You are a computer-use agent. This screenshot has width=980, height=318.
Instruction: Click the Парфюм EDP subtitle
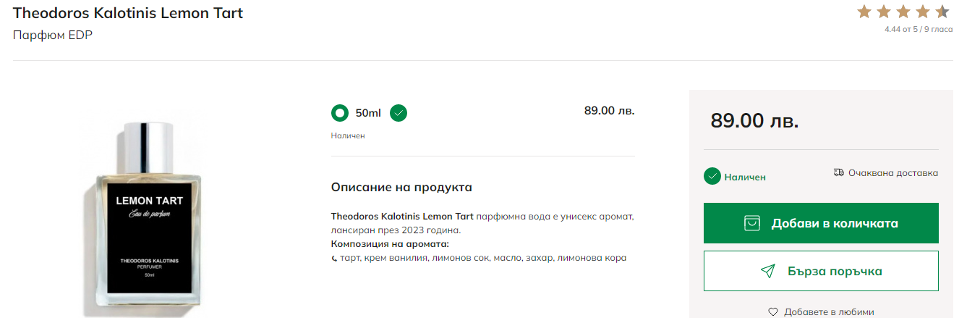tap(53, 35)
